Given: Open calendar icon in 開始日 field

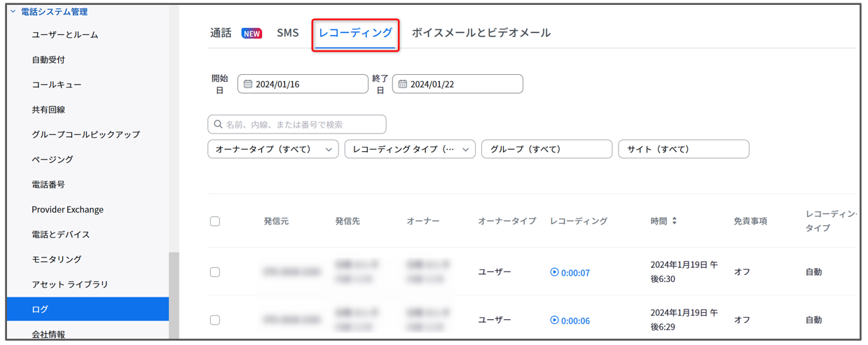Looking at the screenshot, I should 248,84.
